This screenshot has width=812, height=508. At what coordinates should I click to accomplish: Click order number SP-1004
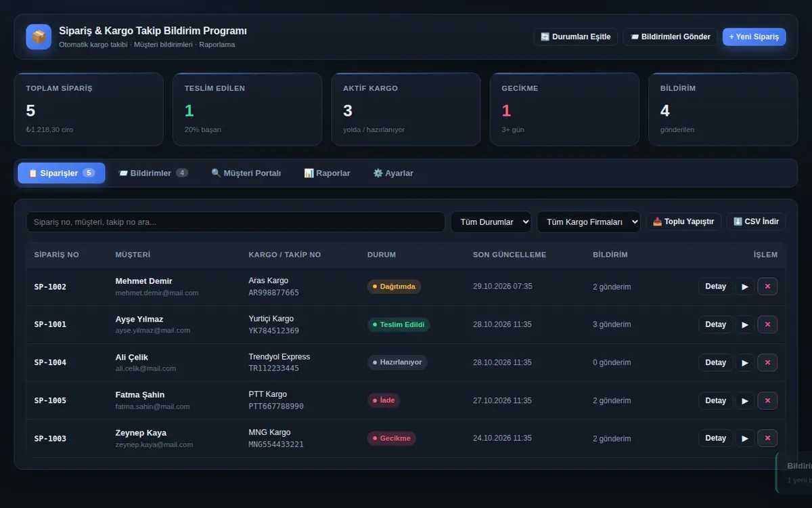tap(50, 362)
